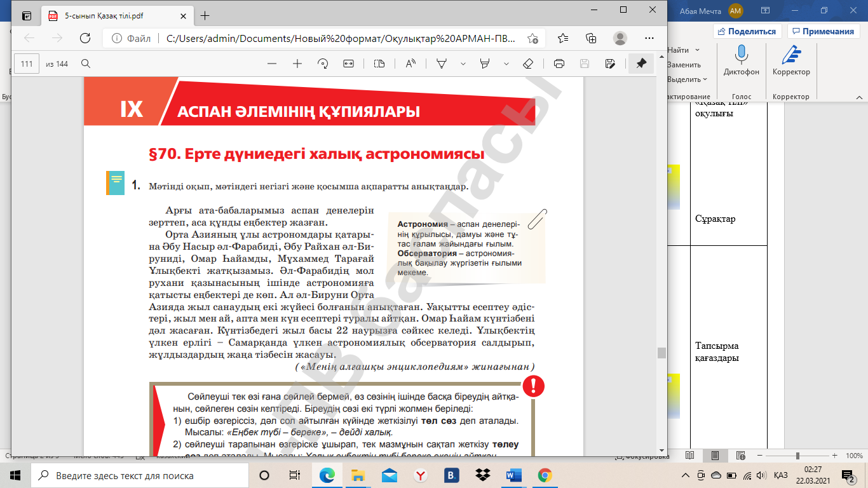This screenshot has width=868, height=488.
Task: Click the zoom out minus icon in PDF toolbar
Action: pyautogui.click(x=272, y=64)
